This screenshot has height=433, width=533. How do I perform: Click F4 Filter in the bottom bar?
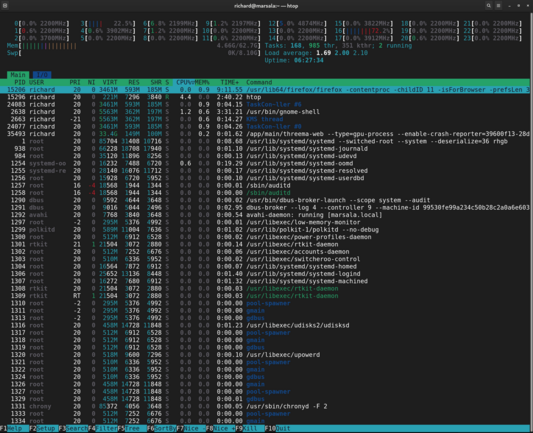pos(103,429)
